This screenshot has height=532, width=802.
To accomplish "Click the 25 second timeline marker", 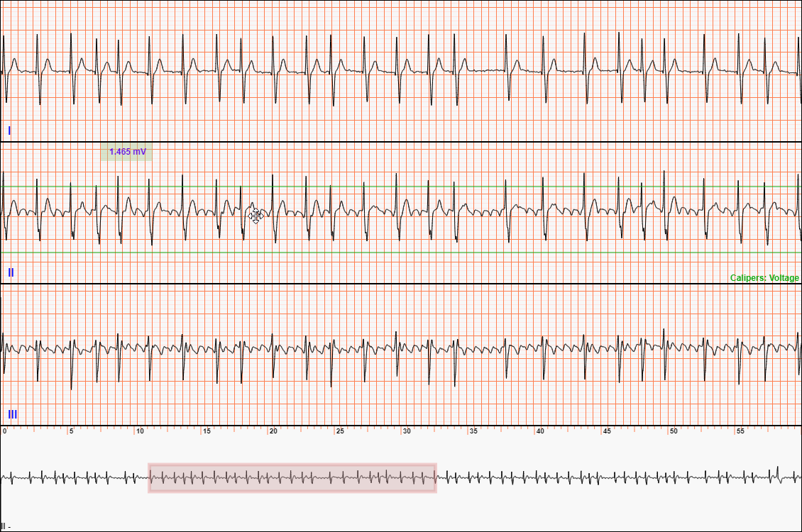I will [339, 431].
